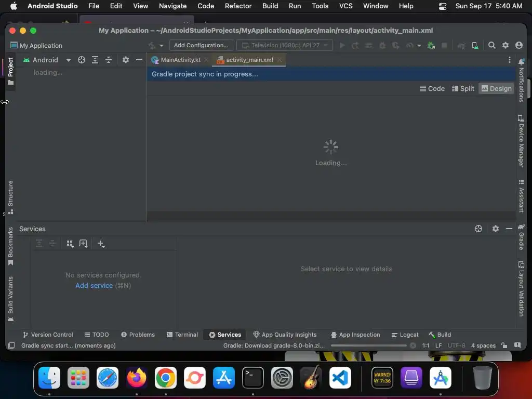Click Gradle sync start status message
Viewport: 532px width, 399px height.
tap(69, 345)
